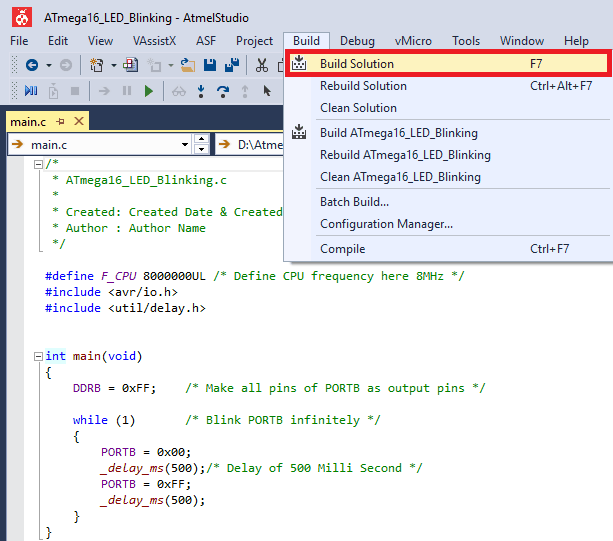Click on DDRB = 0xFF; statement
The image size is (613, 541).
pos(114,388)
